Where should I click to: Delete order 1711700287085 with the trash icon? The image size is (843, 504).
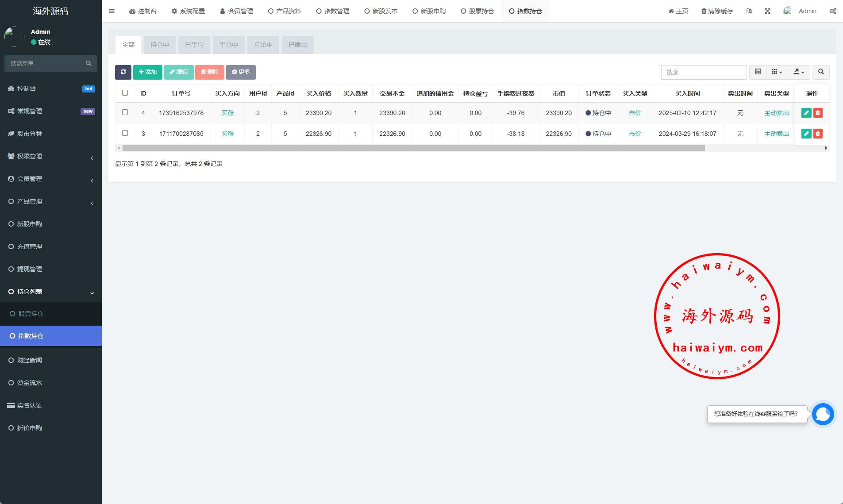pyautogui.click(x=818, y=134)
